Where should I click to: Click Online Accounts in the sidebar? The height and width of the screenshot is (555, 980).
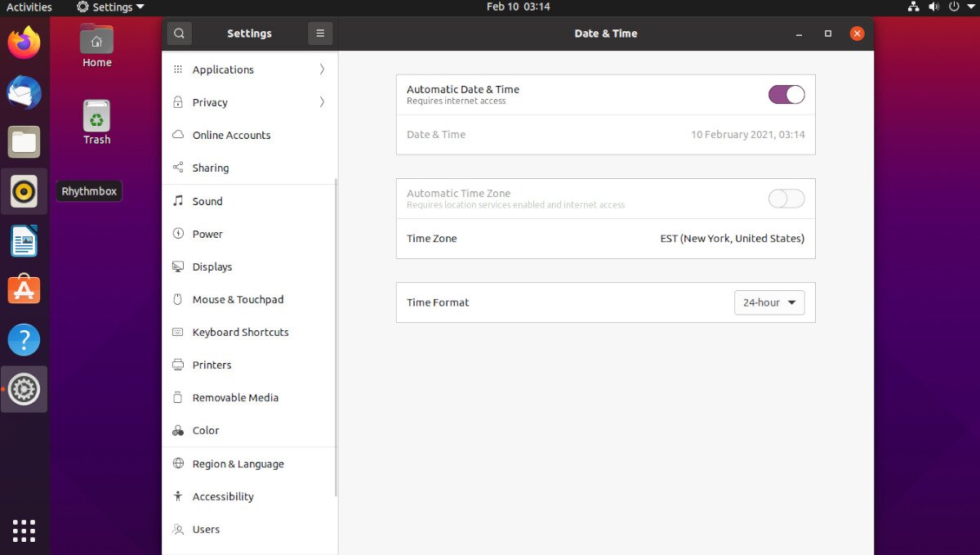231,135
